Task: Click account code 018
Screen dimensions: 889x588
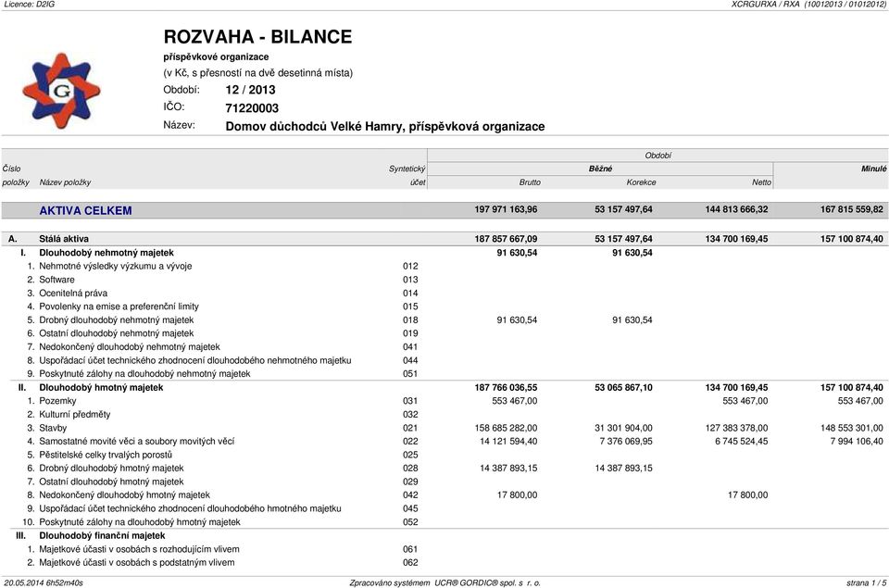Action: coord(410,319)
